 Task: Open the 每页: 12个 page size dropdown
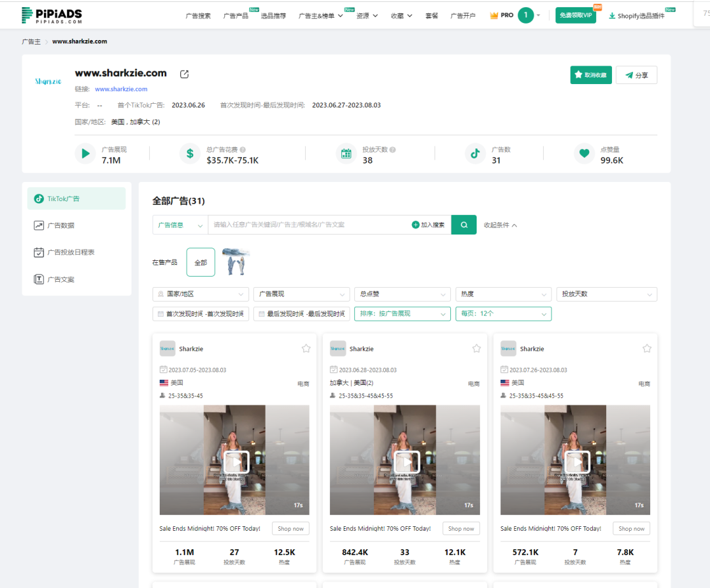point(504,313)
